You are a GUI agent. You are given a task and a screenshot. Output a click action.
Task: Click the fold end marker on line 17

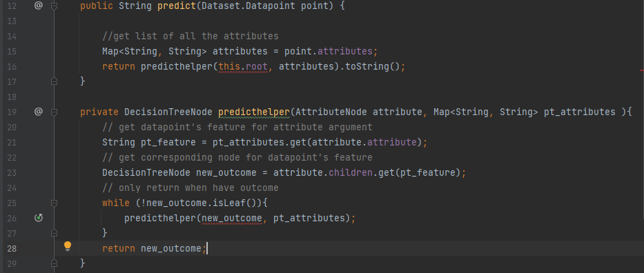pos(54,81)
